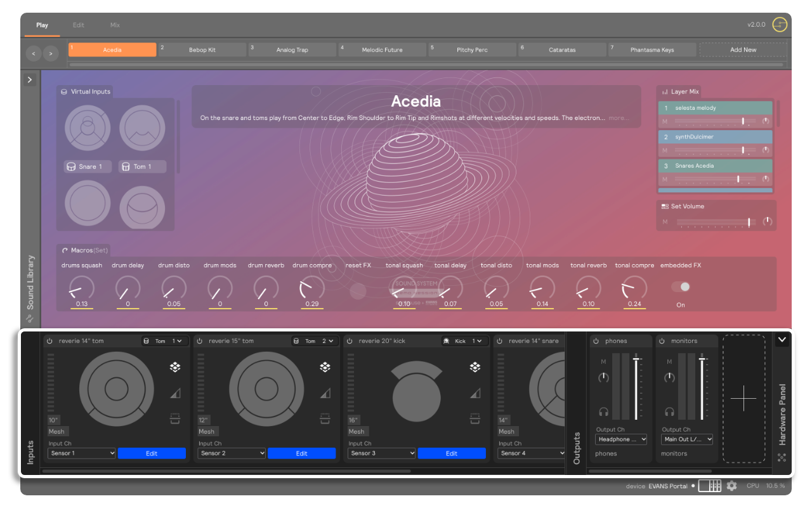The height and width of the screenshot is (508, 812).
Task: Open Sensor 2 input channel dropdown
Action: pyautogui.click(x=232, y=453)
